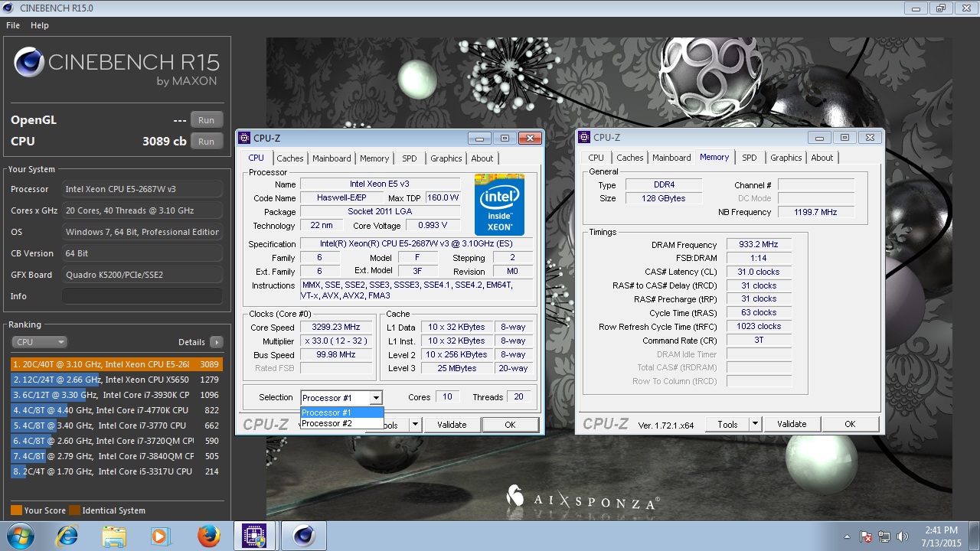Expand hidden icons in the system tray
The width and height of the screenshot is (980, 551).
[847, 536]
